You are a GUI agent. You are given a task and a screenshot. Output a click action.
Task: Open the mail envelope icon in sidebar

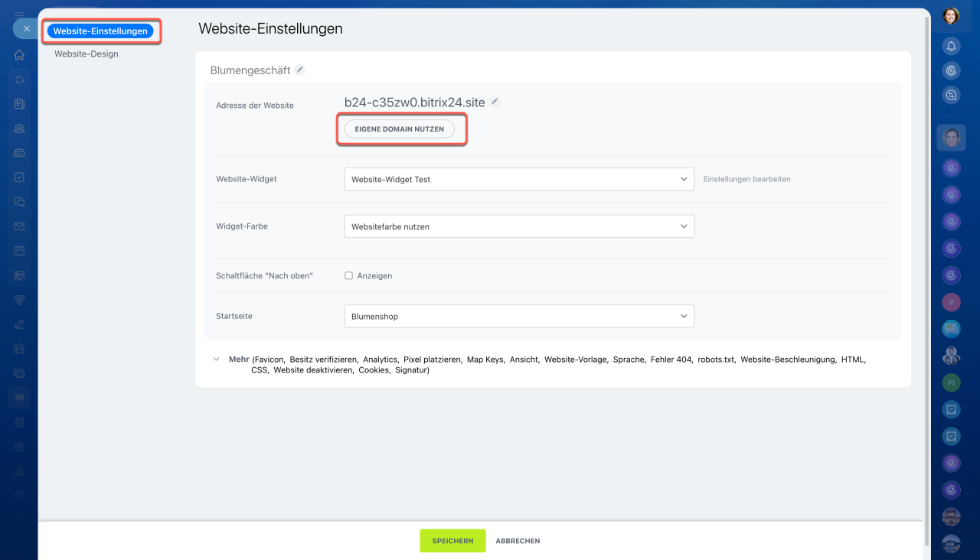(x=19, y=226)
